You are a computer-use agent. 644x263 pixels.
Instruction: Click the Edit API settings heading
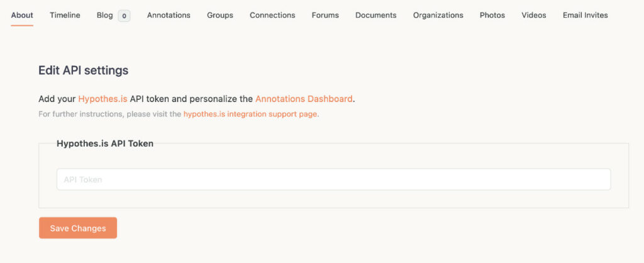[84, 70]
